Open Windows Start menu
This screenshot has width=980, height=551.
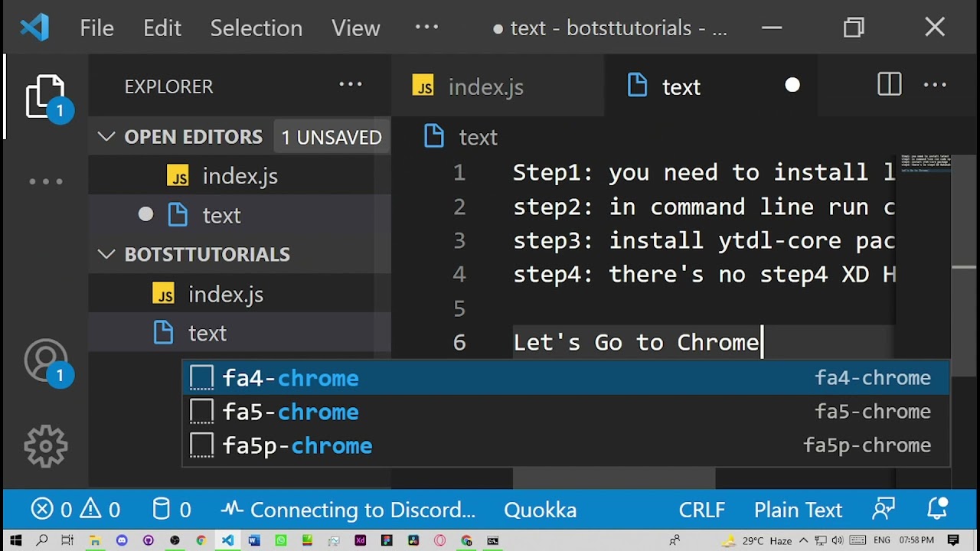(x=15, y=540)
